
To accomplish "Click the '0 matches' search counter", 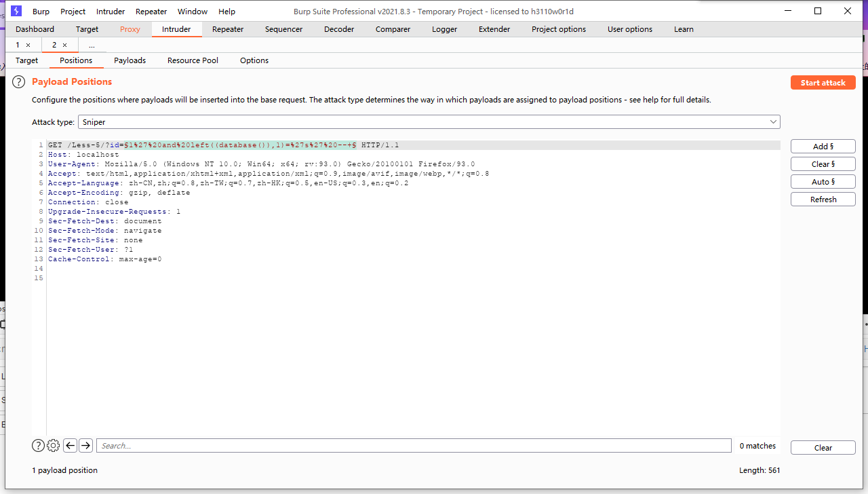I will point(757,446).
